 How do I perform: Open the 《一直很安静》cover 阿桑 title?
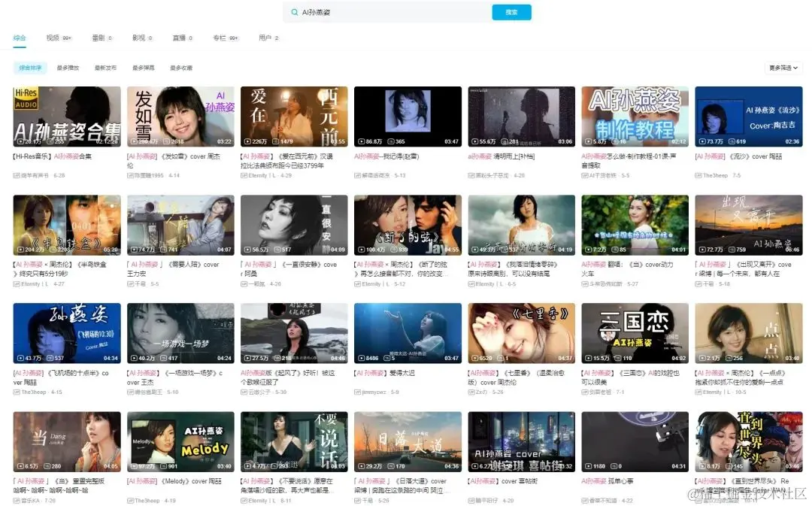289,269
